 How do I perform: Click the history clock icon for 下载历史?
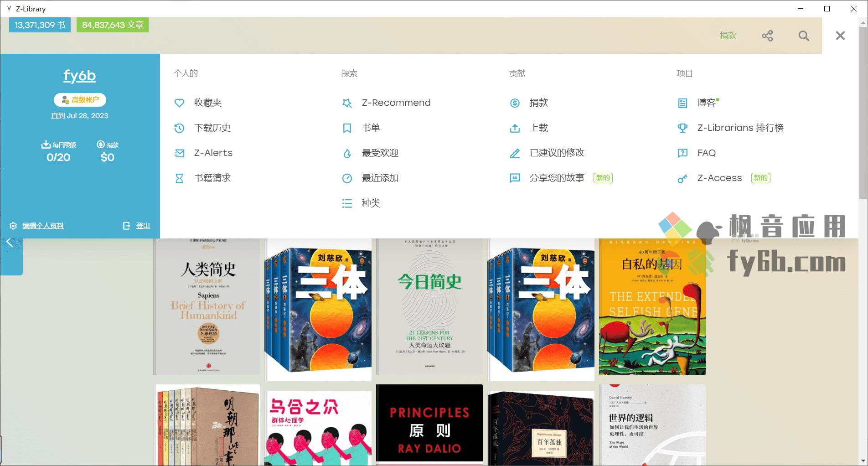pyautogui.click(x=179, y=128)
